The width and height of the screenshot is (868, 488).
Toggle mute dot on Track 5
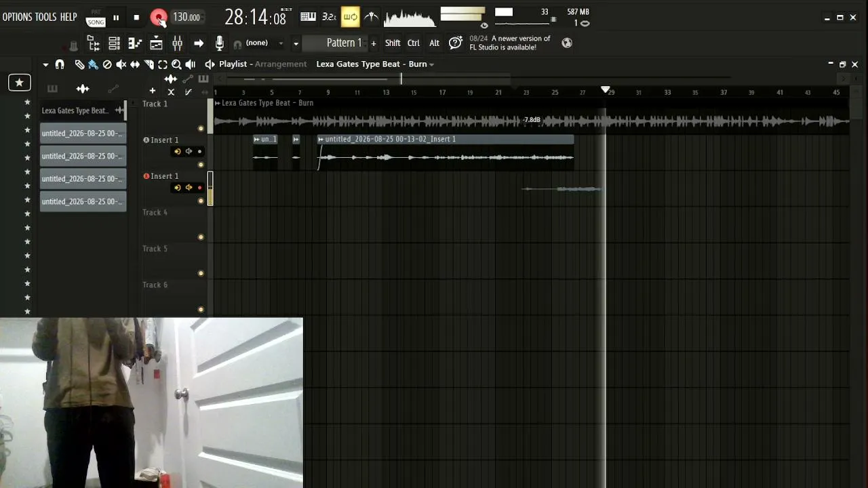(x=201, y=274)
